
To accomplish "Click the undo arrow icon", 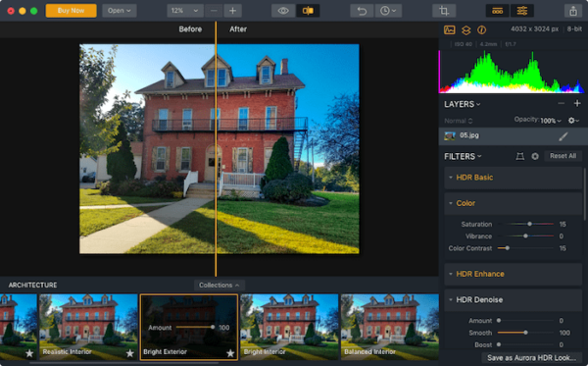I will click(362, 11).
